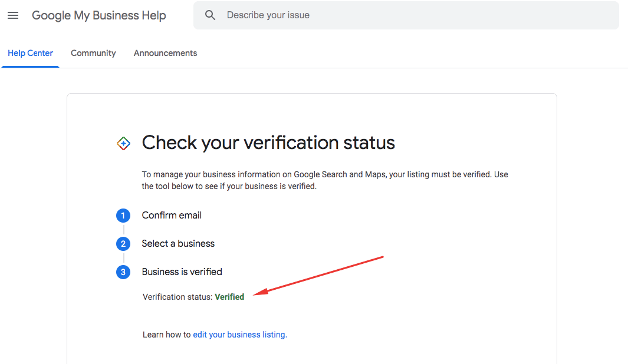This screenshot has height=364, width=628.
Task: Expand the Confirm email step
Action: click(x=172, y=215)
